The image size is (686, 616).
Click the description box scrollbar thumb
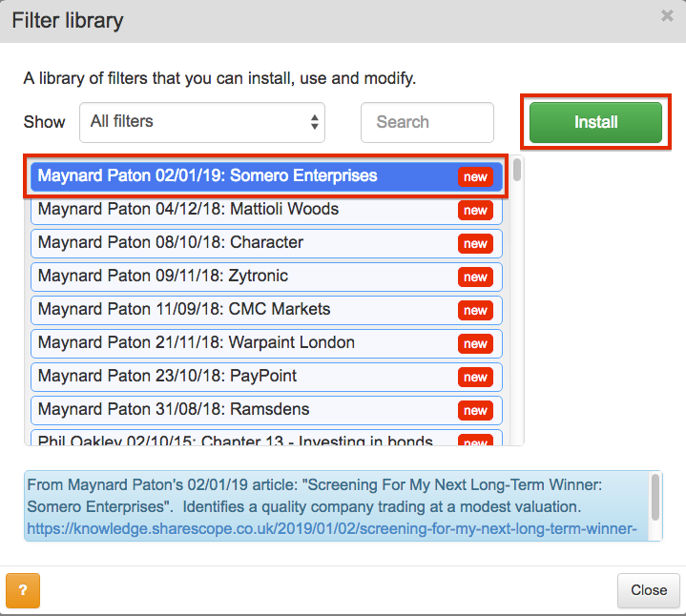(x=655, y=497)
